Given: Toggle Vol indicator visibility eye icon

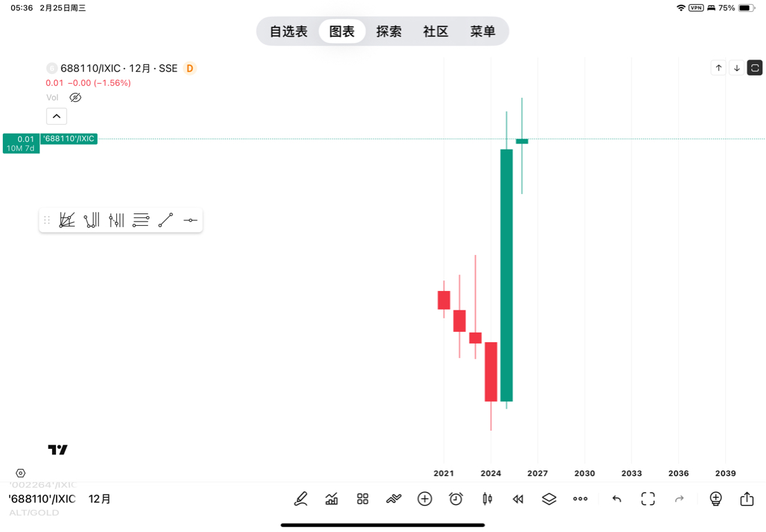Looking at the screenshot, I should (x=75, y=98).
